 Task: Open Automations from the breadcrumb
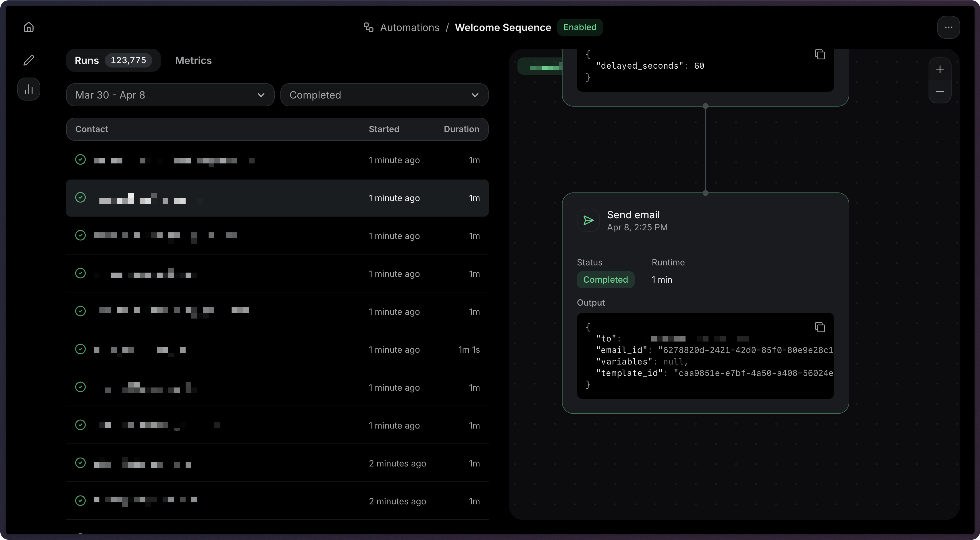coord(410,27)
